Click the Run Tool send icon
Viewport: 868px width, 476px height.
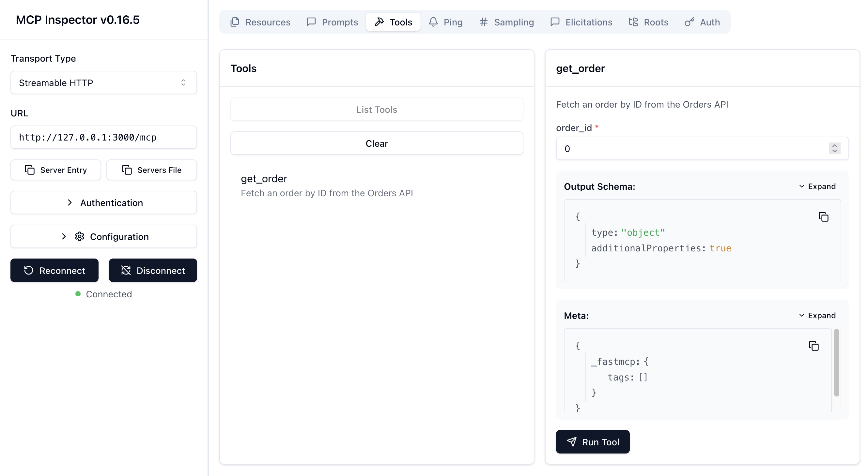(x=571, y=442)
